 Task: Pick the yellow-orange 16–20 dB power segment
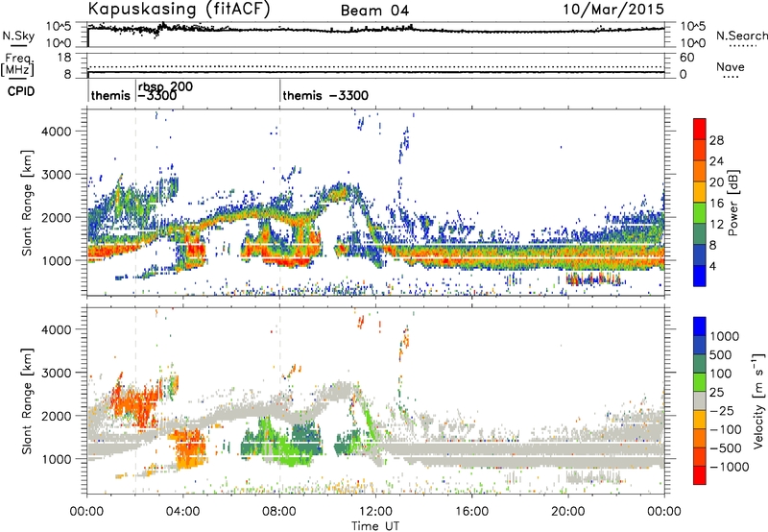pos(700,192)
